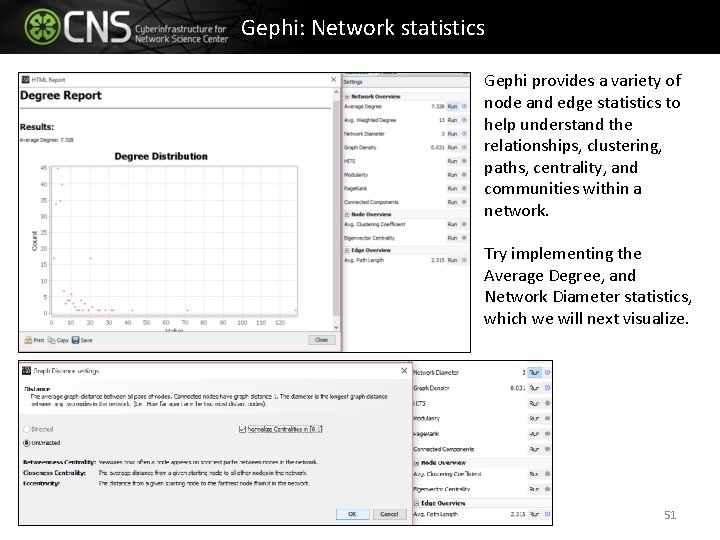Viewport: 720px width, 540px height.
Task: Click HITS status icon in lower panel
Action: 547,403
